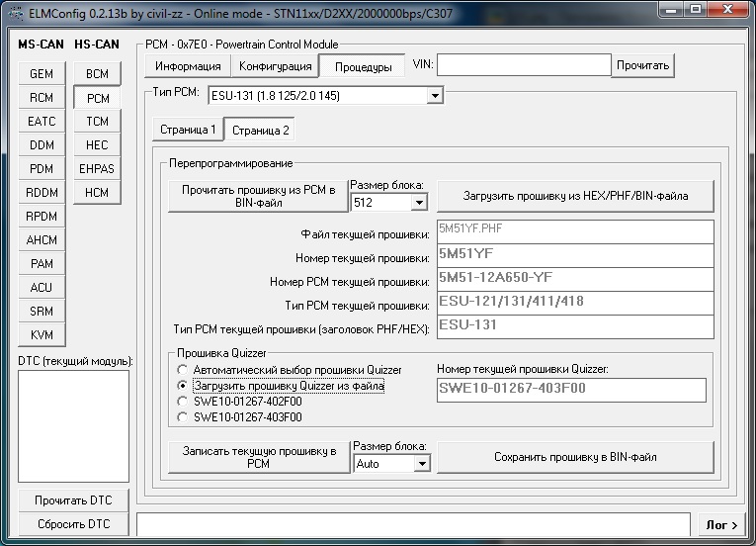Screen dimensions: 756x546
Task: Select PCM module button
Action: 97,98
